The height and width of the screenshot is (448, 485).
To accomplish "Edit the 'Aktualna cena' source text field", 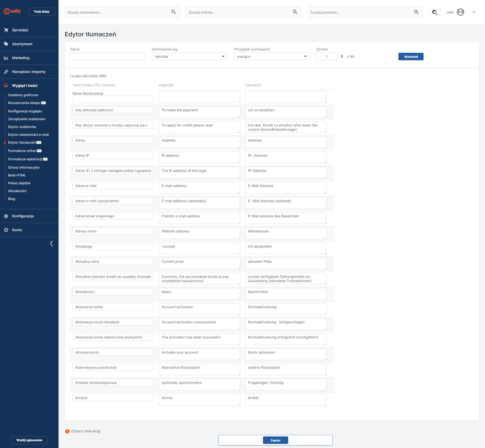I will point(113,261).
